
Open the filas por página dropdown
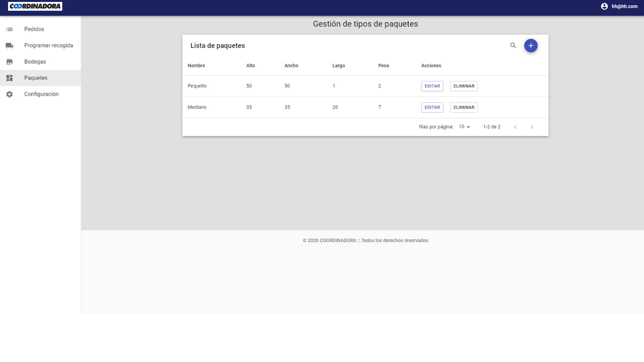pos(463,127)
